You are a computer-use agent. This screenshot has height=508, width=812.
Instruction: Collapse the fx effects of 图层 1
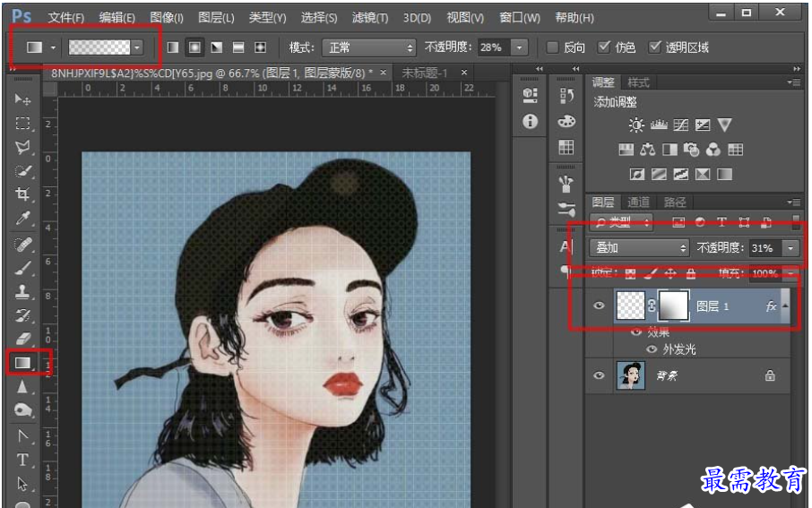785,306
